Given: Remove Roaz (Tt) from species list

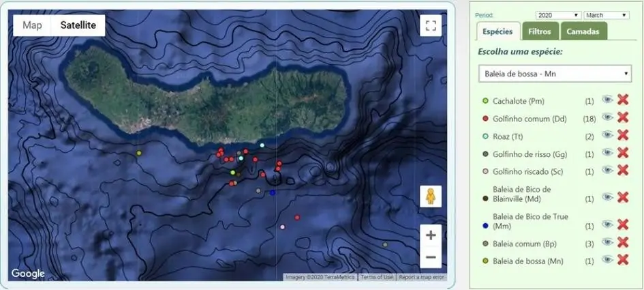Looking at the screenshot, I should pyautogui.click(x=622, y=135).
